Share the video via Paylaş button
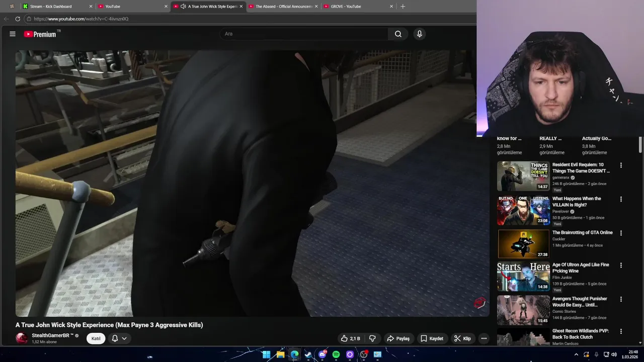The image size is (644, 362). [x=399, y=338]
